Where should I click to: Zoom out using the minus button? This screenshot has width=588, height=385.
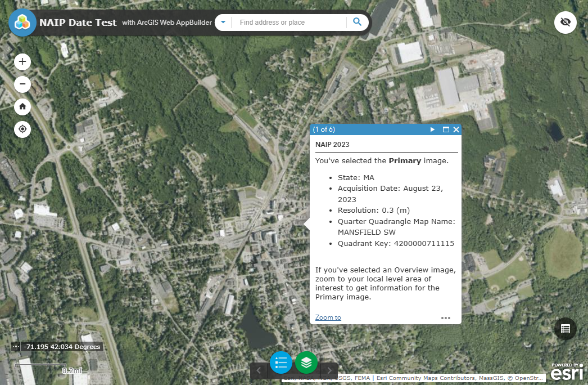click(x=22, y=84)
